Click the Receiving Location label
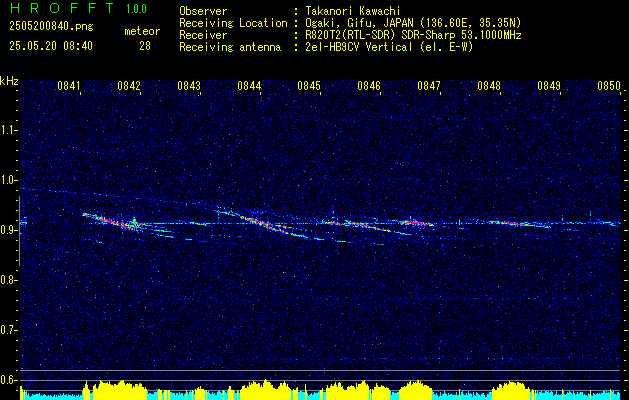Image resolution: width=629 pixels, height=400 pixels. [x=233, y=23]
